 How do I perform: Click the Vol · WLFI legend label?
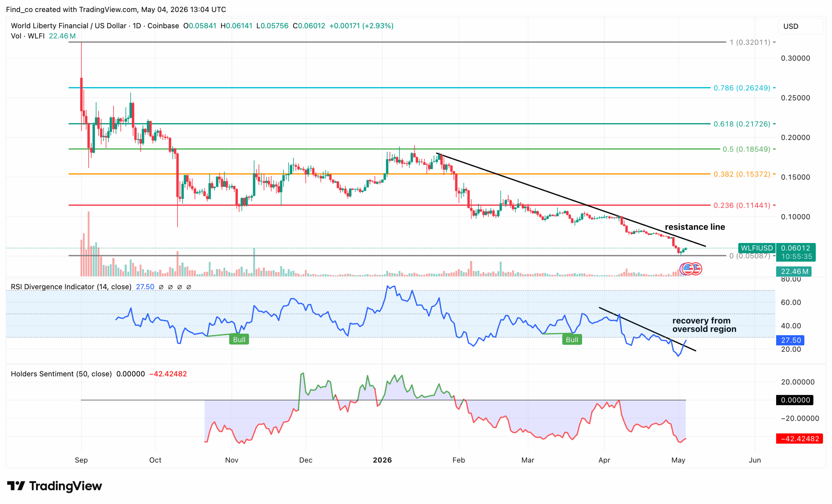28,36
